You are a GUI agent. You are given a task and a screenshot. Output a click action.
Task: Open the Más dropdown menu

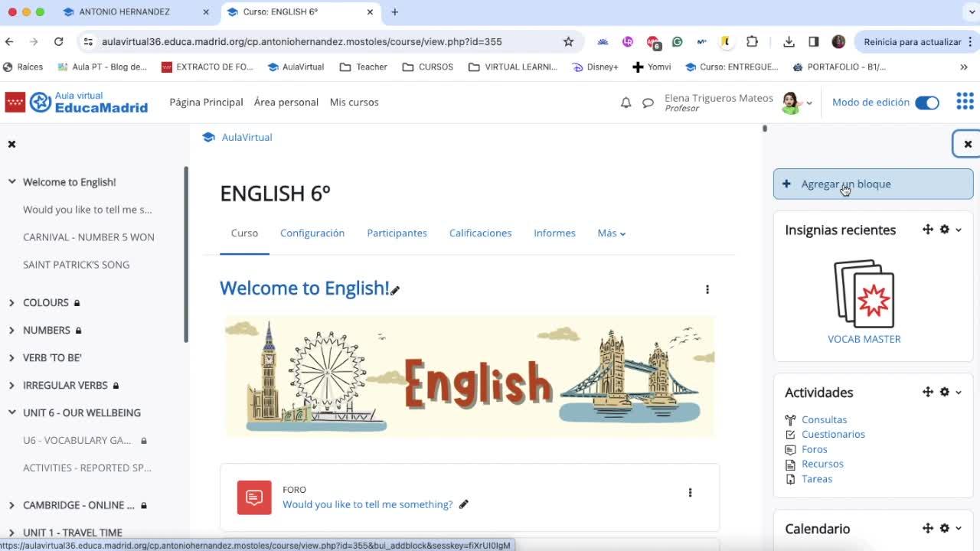coord(611,233)
